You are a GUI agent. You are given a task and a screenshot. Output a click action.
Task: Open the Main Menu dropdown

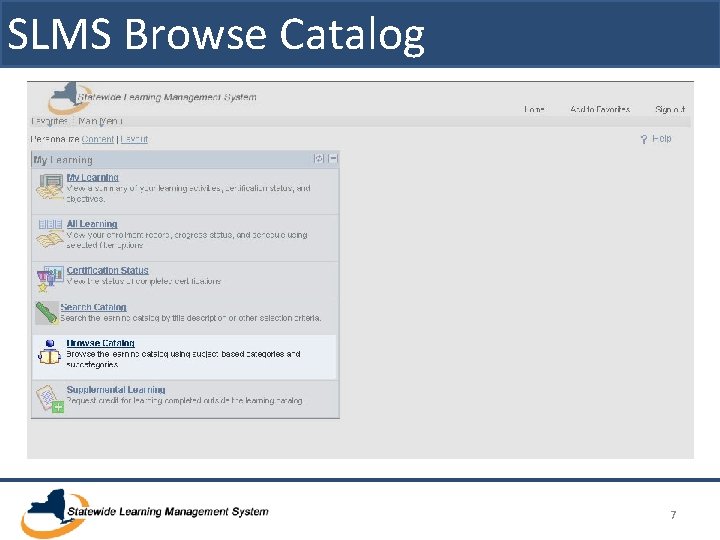100,121
